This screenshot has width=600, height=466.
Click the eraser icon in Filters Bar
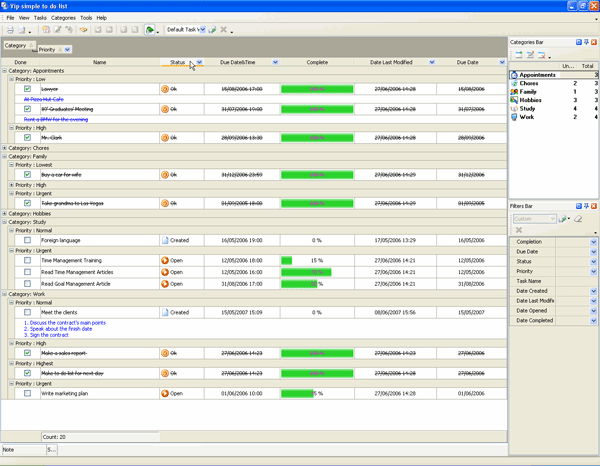[578, 219]
